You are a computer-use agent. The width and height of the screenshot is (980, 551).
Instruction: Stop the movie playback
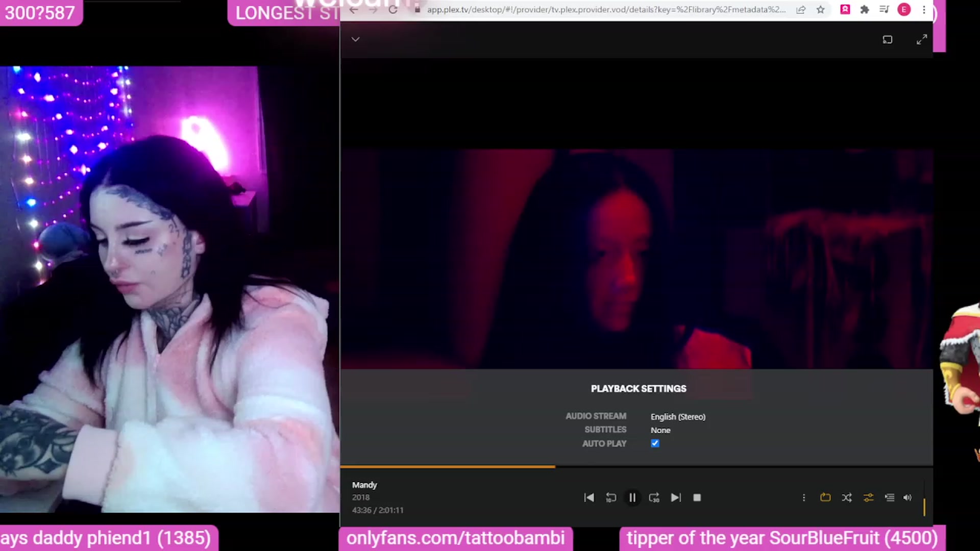coord(697,497)
